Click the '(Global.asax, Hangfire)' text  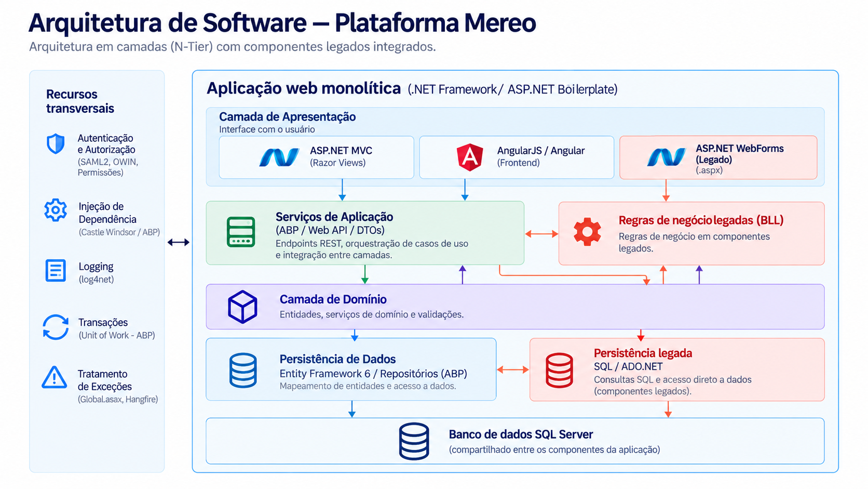(118, 399)
